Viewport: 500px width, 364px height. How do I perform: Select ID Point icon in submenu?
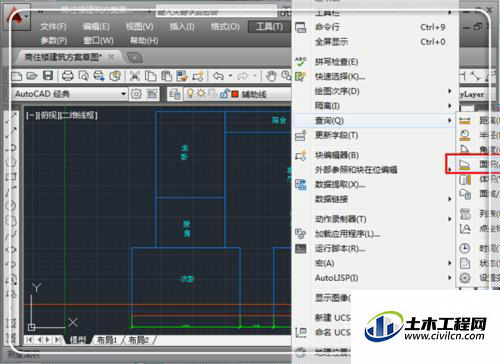click(465, 229)
